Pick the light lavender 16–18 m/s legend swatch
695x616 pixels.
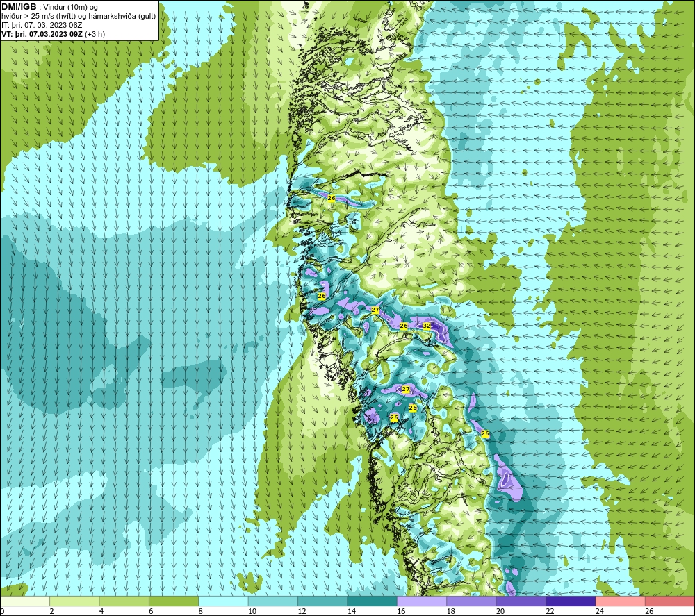[422, 601]
